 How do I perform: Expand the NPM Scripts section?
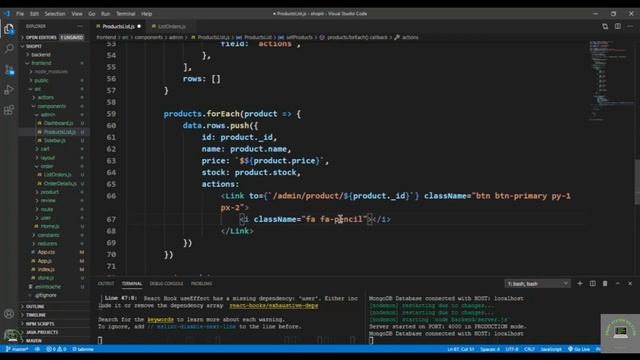click(40, 323)
